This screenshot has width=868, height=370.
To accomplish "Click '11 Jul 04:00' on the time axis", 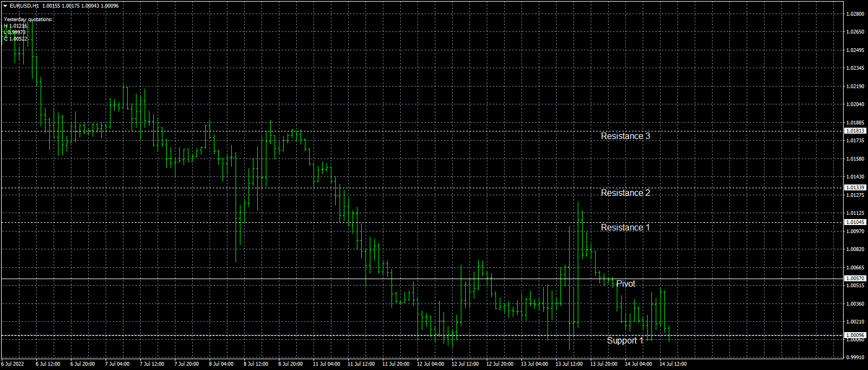I will coord(327,364).
